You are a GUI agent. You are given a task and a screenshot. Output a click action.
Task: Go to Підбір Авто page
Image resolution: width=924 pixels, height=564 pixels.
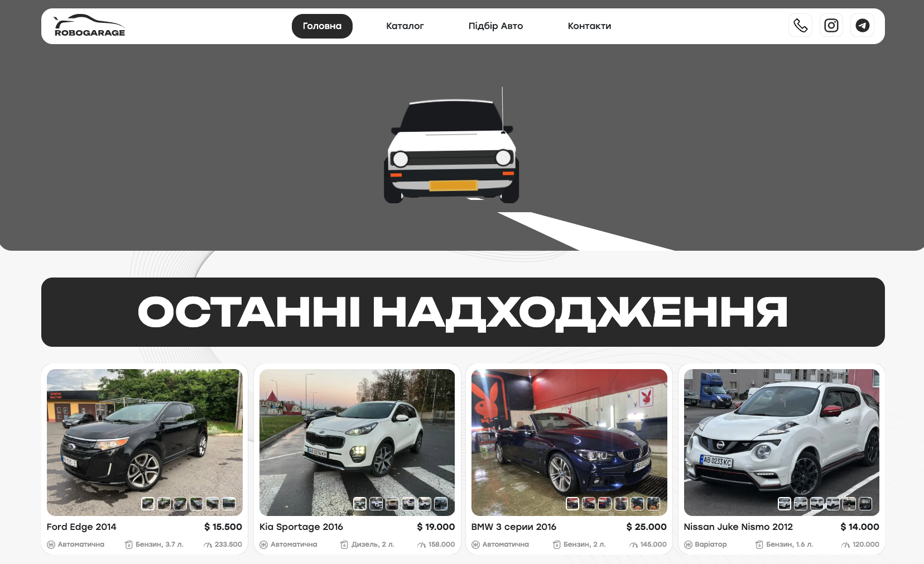495,26
